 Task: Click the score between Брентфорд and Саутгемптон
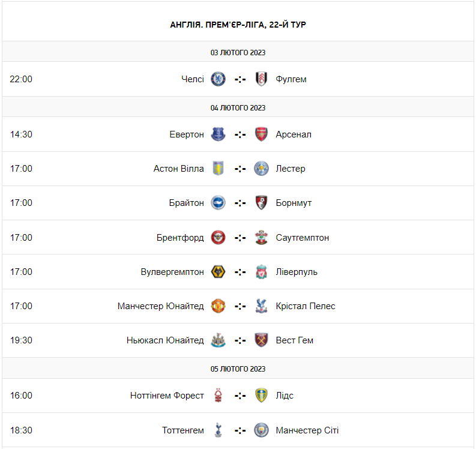240,238
